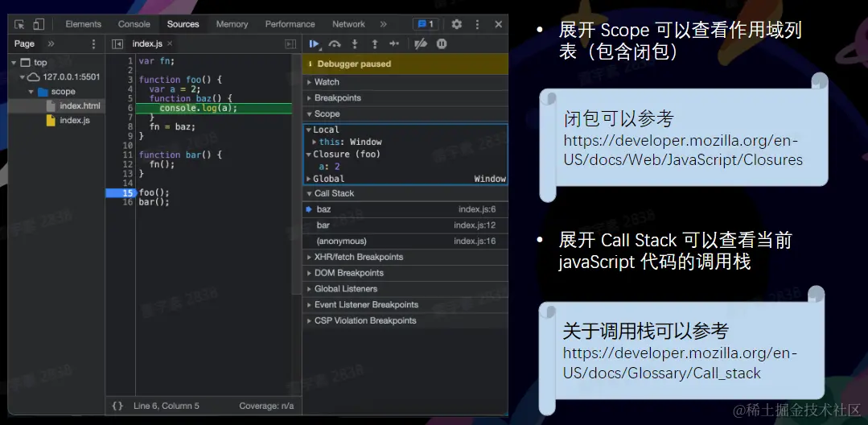Open source location index.js:6

pyautogui.click(x=476, y=209)
